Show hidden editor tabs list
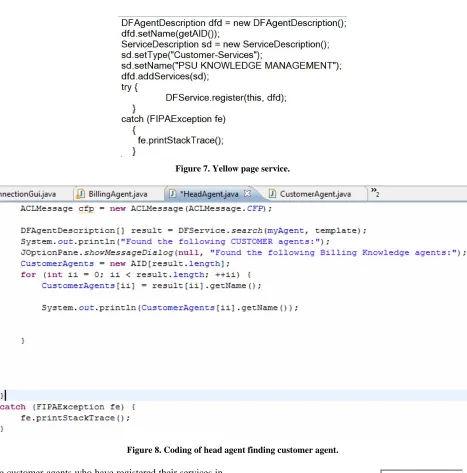 [375, 192]
